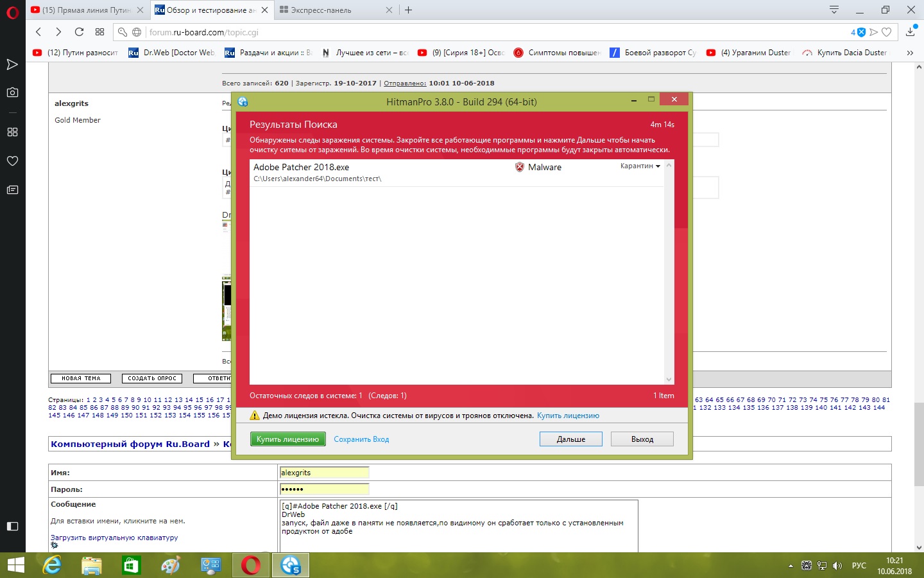The width and height of the screenshot is (924, 578).
Task: Send page to My Flow from address bar
Action: click(x=874, y=32)
